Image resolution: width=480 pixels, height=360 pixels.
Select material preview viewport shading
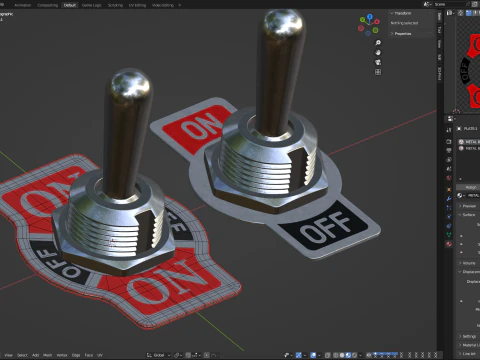pyautogui.click(x=348, y=355)
